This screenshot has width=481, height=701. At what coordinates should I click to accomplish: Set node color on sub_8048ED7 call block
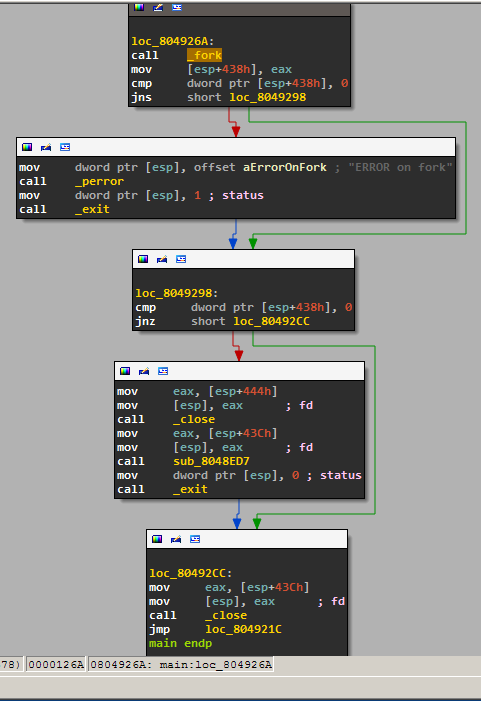[125, 371]
